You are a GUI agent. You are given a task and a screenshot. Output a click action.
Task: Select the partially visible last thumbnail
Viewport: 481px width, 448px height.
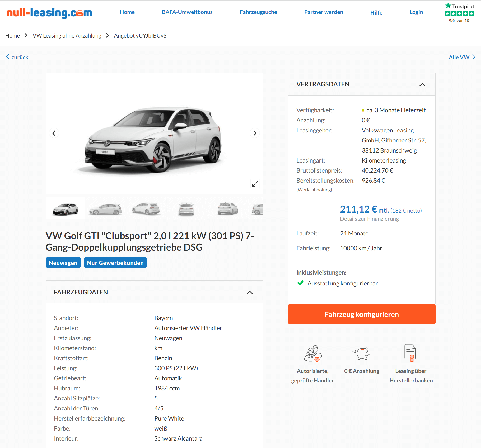(x=255, y=208)
